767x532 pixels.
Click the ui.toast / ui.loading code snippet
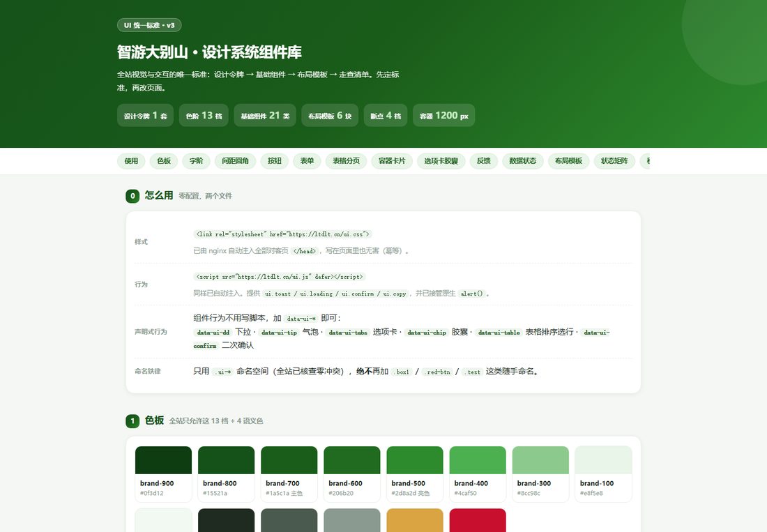[335, 294]
